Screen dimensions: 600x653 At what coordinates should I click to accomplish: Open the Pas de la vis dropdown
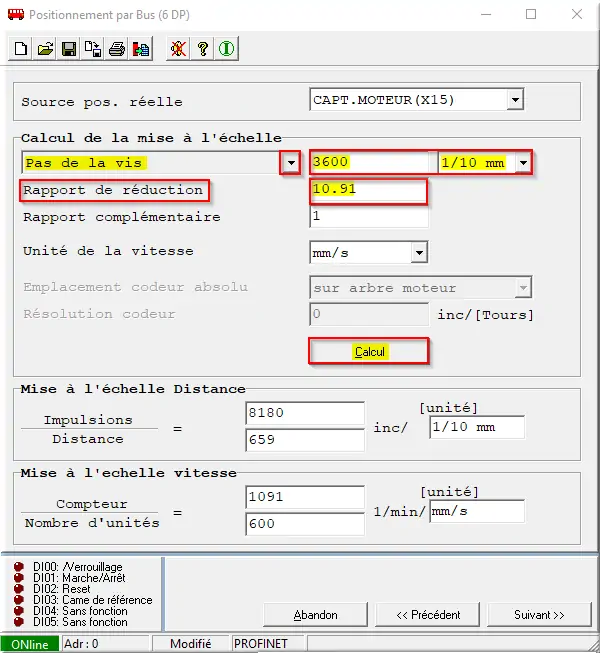click(x=290, y=163)
